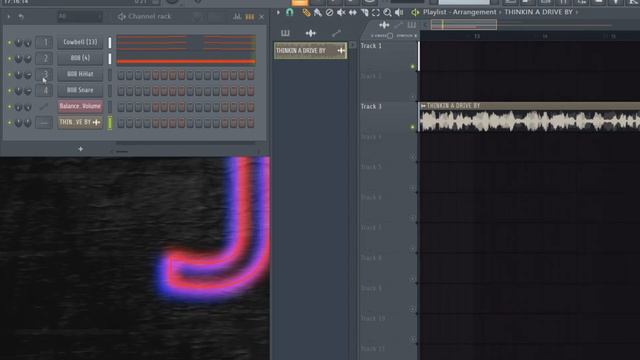Mute Track 1 with its green LED
The height and width of the screenshot is (360, 640).
tap(413, 67)
